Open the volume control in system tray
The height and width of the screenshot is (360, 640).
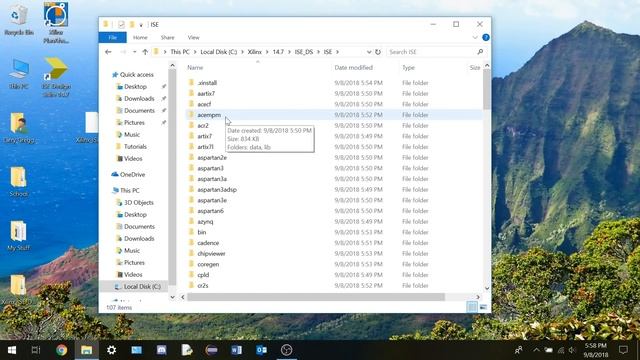pyautogui.click(x=572, y=350)
